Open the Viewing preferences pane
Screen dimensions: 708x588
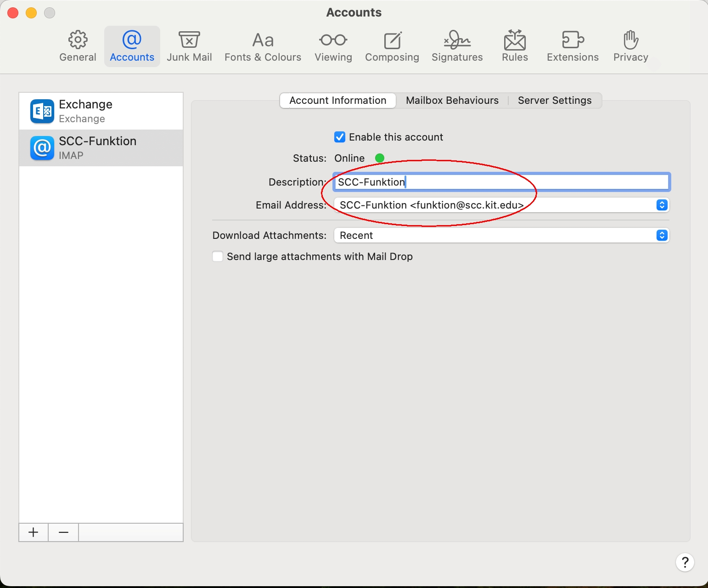coord(333,46)
